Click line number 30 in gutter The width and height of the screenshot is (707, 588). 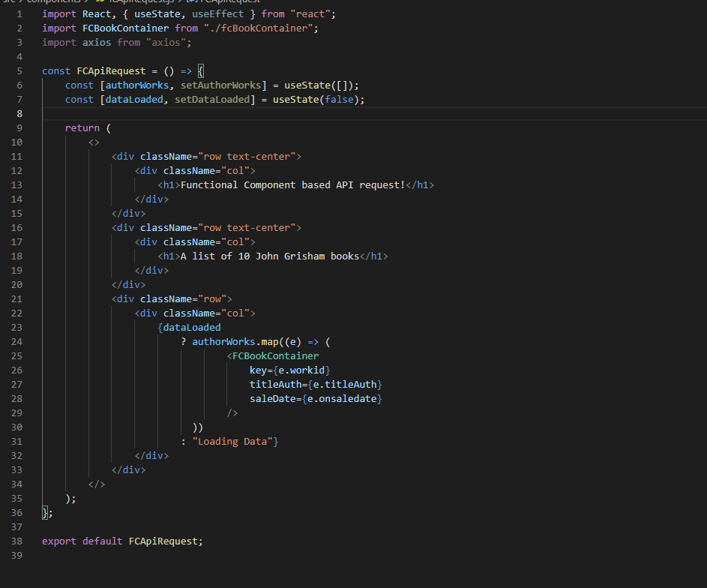point(16,427)
